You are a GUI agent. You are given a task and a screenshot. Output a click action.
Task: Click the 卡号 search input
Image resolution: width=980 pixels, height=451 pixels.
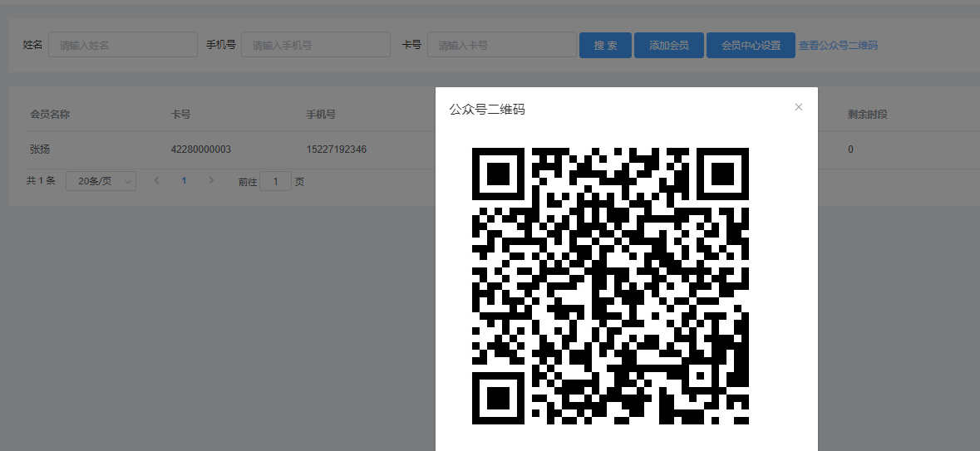click(501, 45)
